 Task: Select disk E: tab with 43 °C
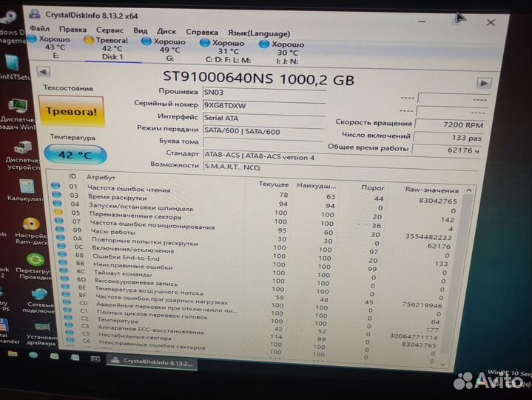[49, 47]
